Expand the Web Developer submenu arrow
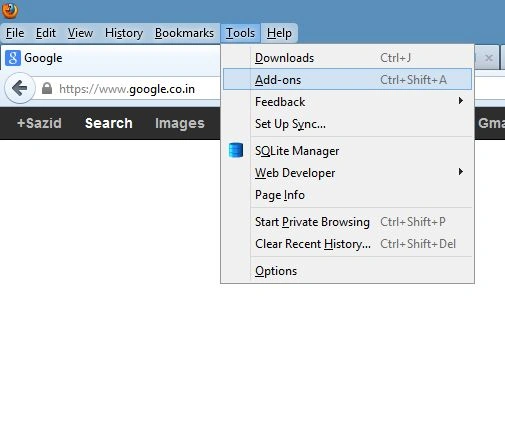 [460, 172]
